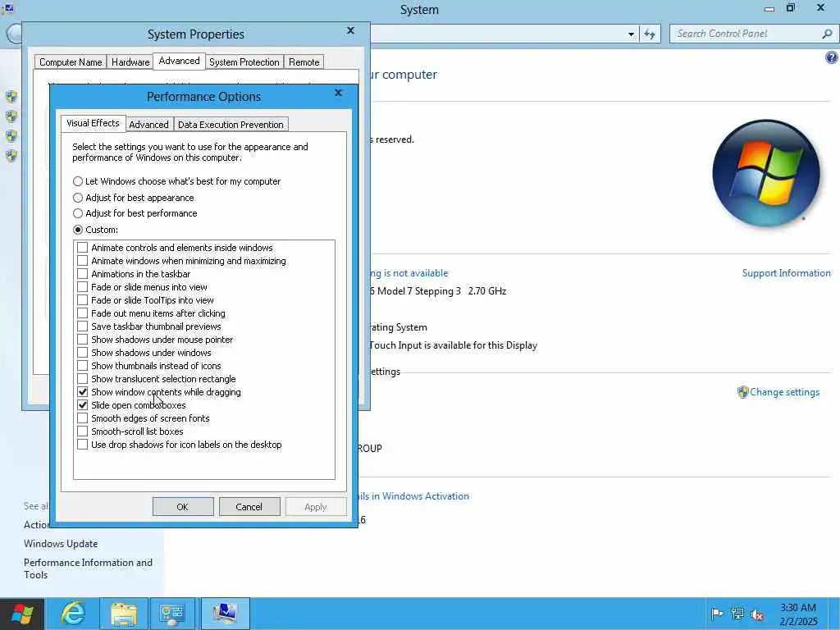Open the Control Panel help icon
This screenshot has width=840, height=630.
832,57
